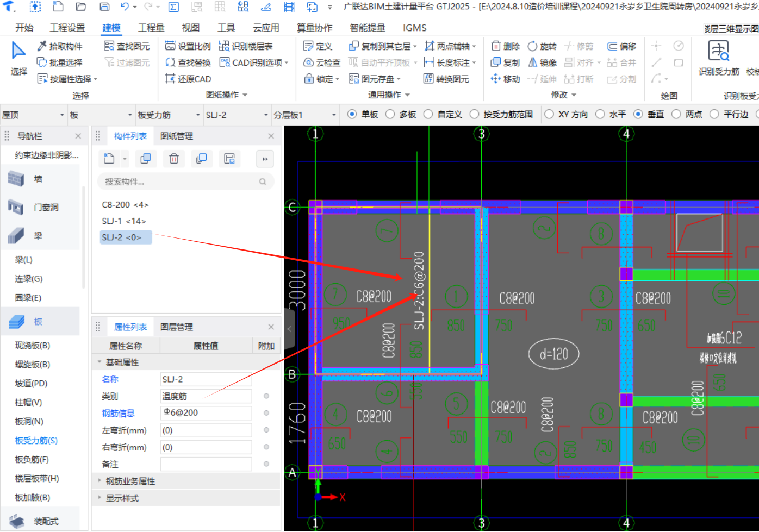Screen dimensions: 759x532
Task: Click the 搜索构件 search field
Action: coord(185,181)
